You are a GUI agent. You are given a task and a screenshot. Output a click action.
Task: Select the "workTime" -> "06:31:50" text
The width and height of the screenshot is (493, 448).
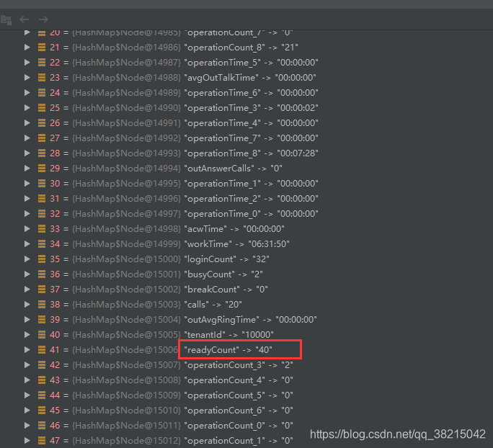[236, 243]
